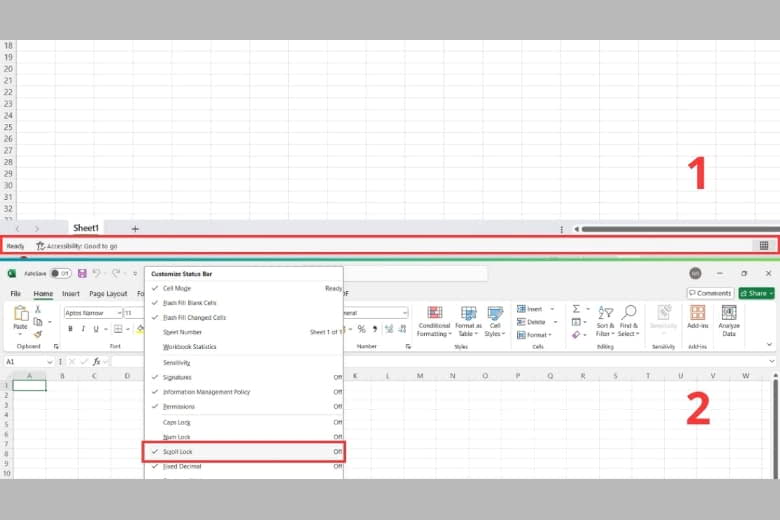Open the Comments button
This screenshot has height=520, width=780.
tap(710, 293)
